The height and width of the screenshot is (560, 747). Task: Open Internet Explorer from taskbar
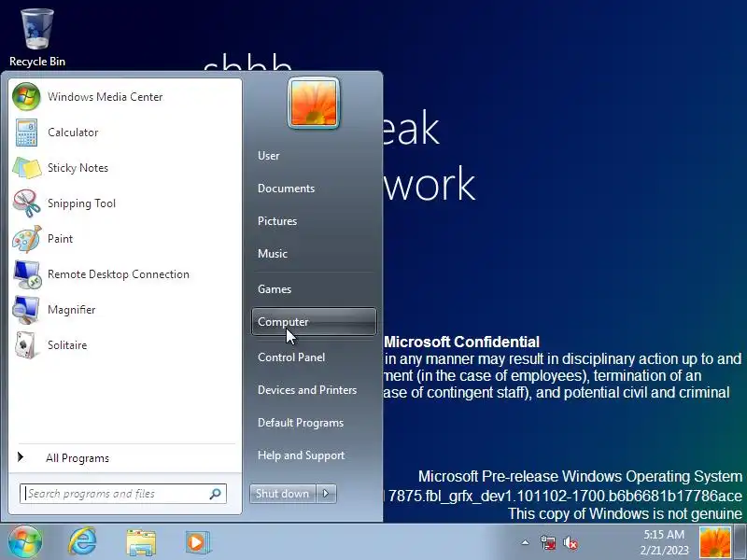[82, 541]
